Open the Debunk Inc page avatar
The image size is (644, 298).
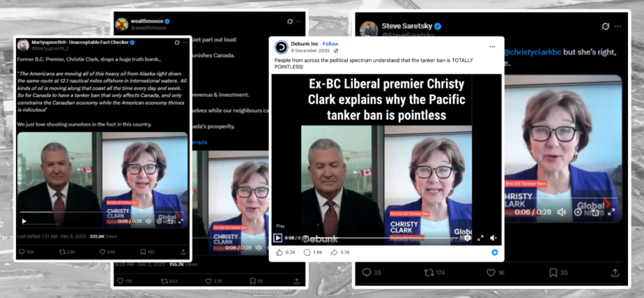point(281,47)
